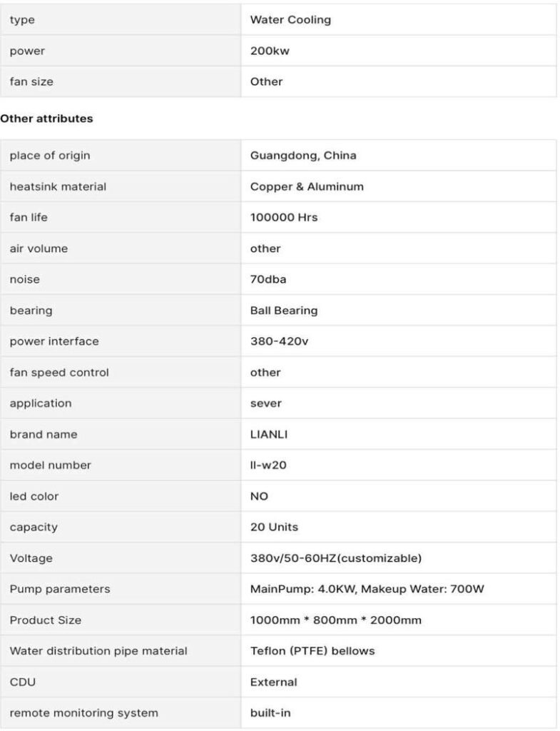Click the 'll-w20' model number value
560x731 pixels.
pyautogui.click(x=268, y=465)
